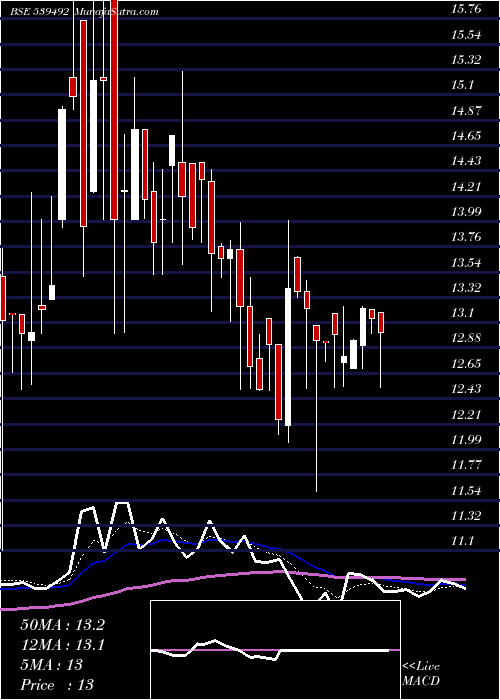Click the 14.43 price axis label
500x700 pixels.
click(466, 161)
